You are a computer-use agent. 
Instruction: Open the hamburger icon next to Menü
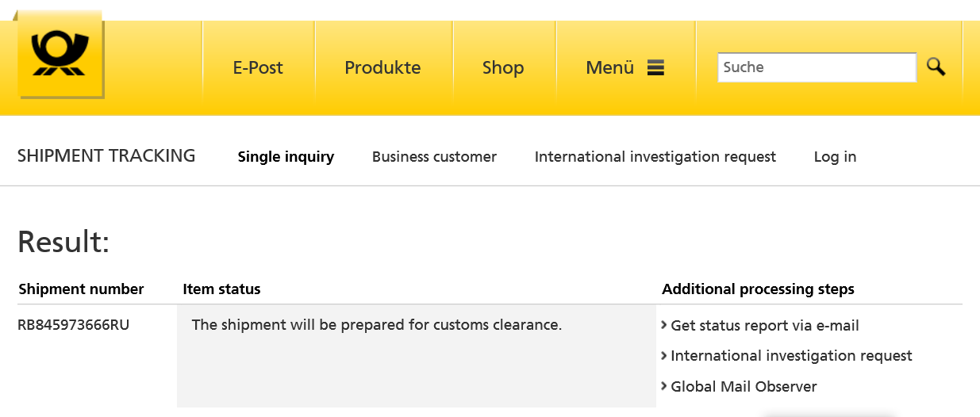coord(655,68)
